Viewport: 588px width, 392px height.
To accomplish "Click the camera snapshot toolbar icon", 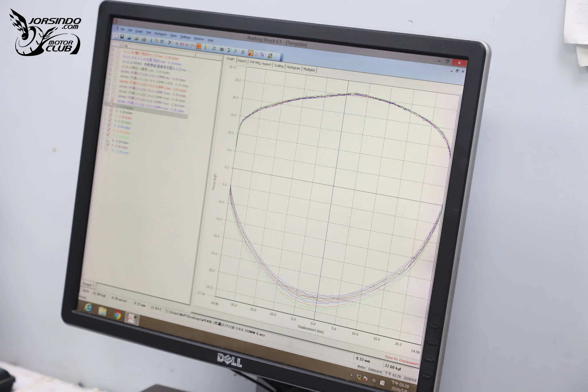I will (x=222, y=49).
